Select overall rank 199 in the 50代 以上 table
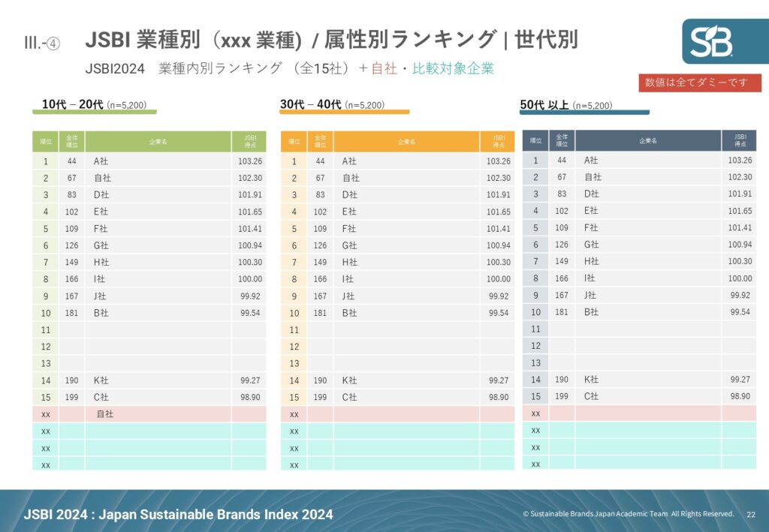This screenshot has height=532, width=769. (562, 396)
